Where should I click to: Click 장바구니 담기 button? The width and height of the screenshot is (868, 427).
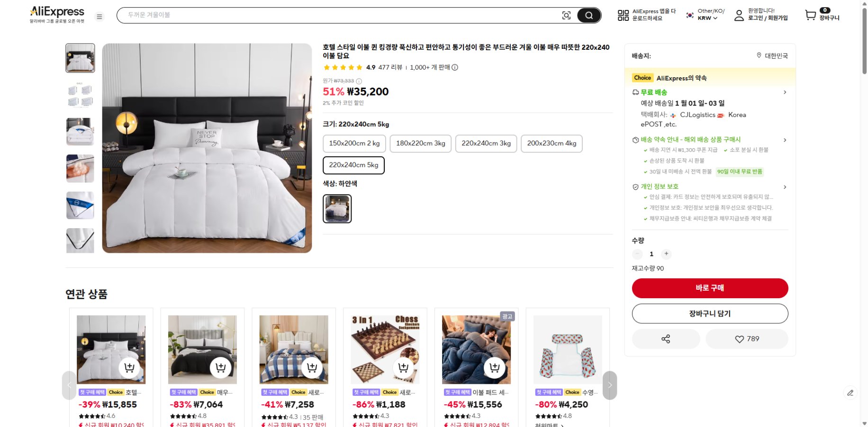[x=710, y=313]
